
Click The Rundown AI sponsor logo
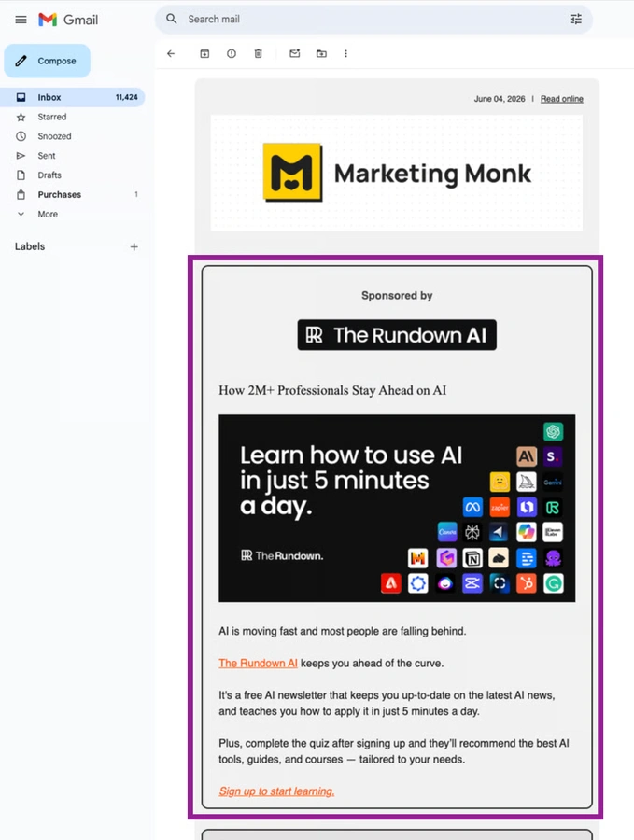[x=397, y=335]
